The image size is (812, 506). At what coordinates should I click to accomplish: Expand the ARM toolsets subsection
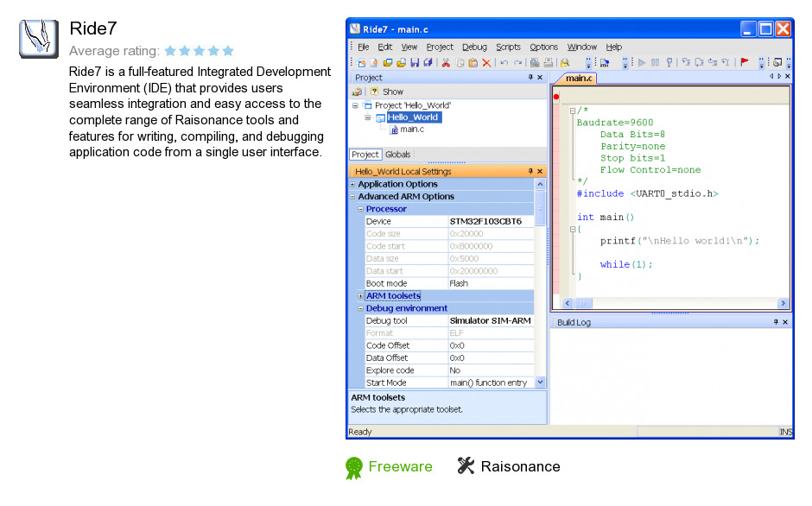tap(361, 296)
